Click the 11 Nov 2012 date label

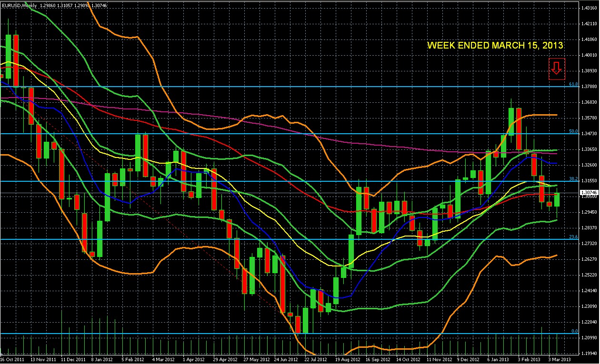tap(438, 360)
